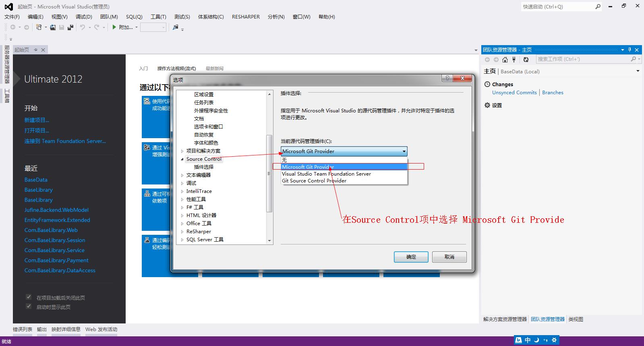The image size is (644, 346).
Task: Open the 工具(T) menu
Action: [x=158, y=17]
